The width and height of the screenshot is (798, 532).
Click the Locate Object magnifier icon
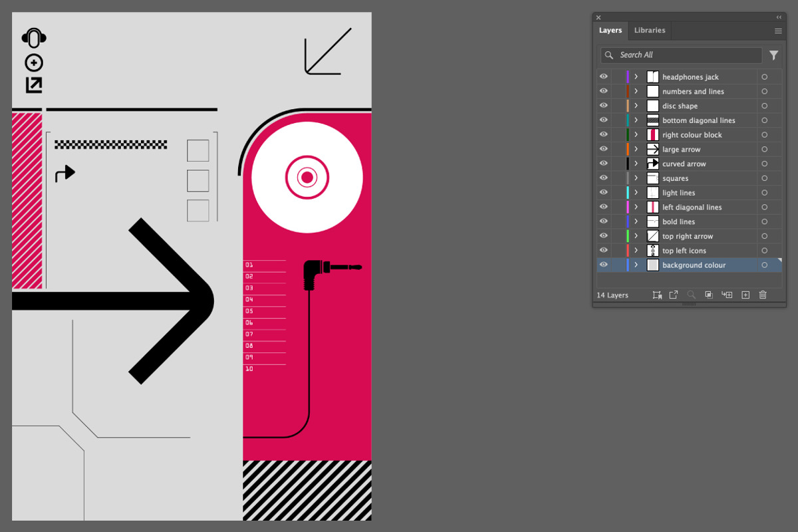point(692,295)
